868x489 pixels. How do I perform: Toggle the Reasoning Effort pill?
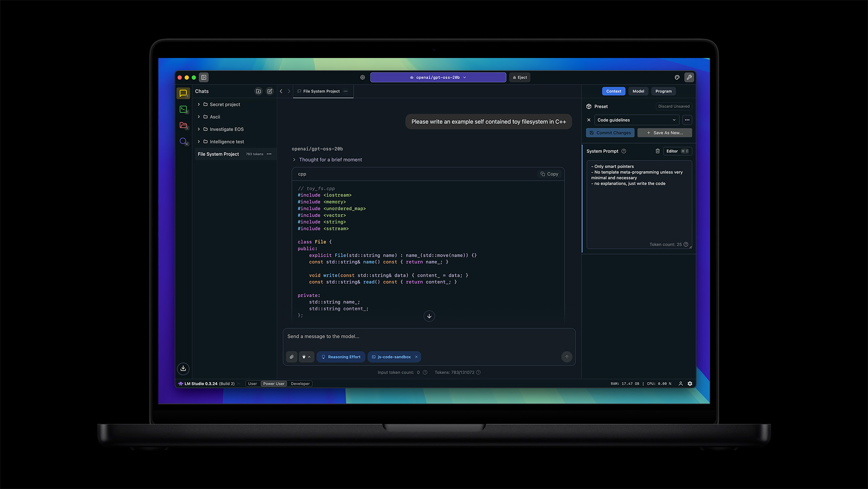click(x=341, y=357)
